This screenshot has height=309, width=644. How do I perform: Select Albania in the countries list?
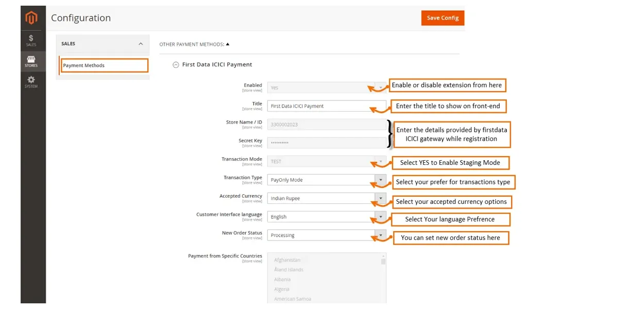pos(282,280)
